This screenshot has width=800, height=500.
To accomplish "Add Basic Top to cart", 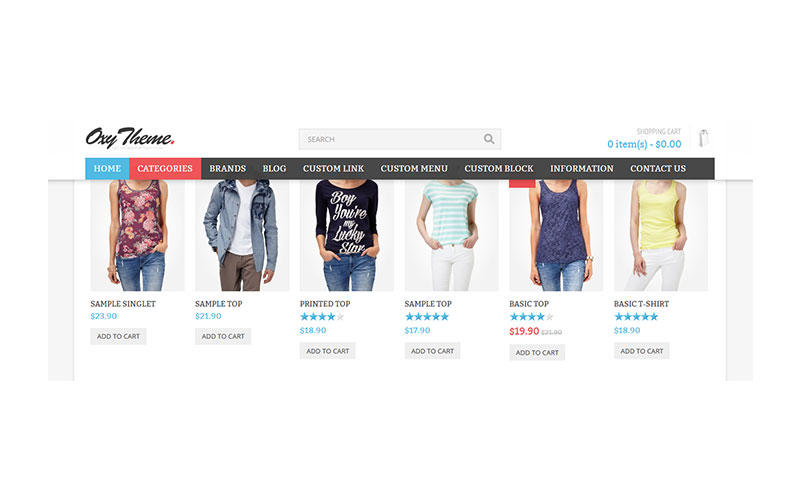I will click(537, 352).
